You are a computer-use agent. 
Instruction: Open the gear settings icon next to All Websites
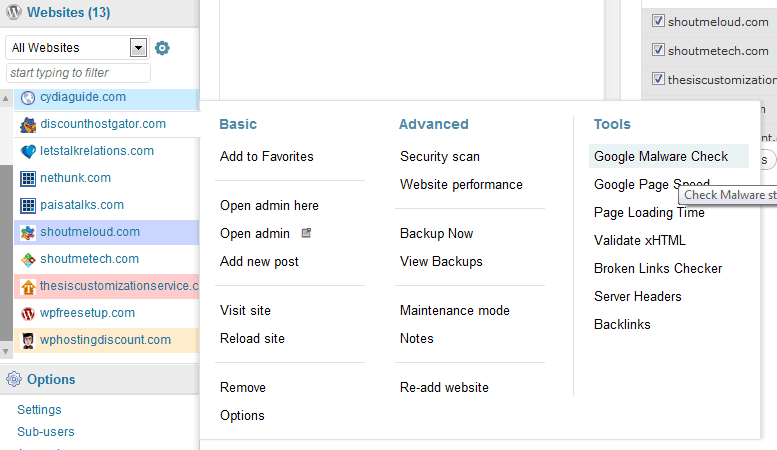coord(162,48)
